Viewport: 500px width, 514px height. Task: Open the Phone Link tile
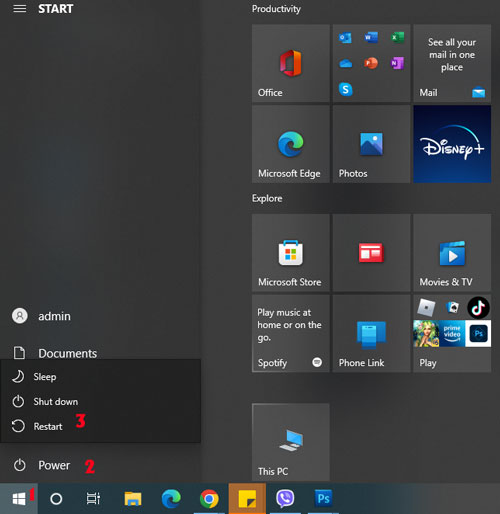(x=371, y=333)
